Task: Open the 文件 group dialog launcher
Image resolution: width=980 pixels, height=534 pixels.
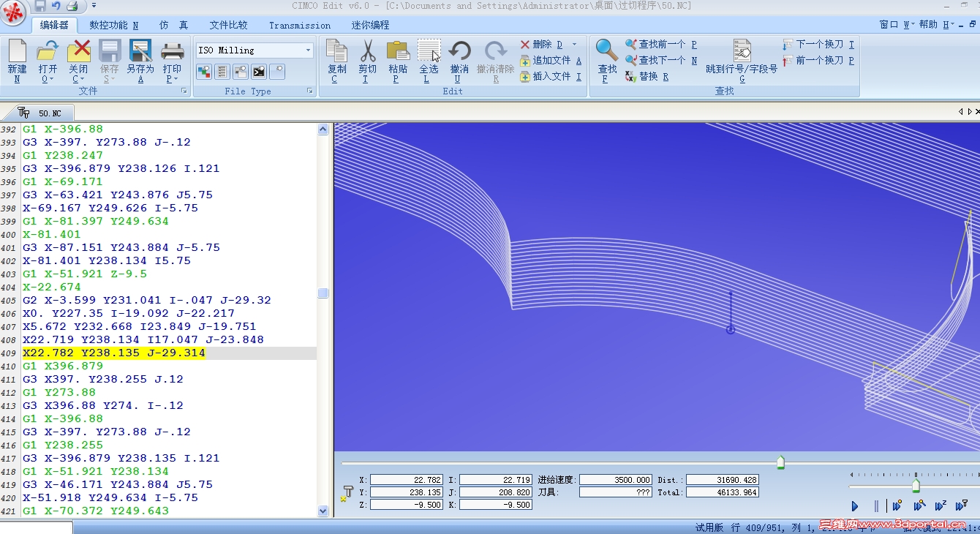Action: [x=184, y=91]
